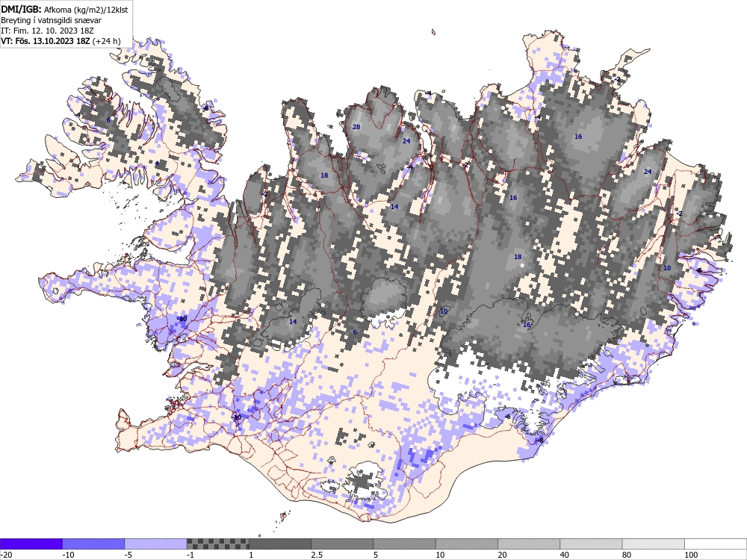Click the '40' legend scale value
This screenshot has width=747, height=560.
click(x=565, y=555)
